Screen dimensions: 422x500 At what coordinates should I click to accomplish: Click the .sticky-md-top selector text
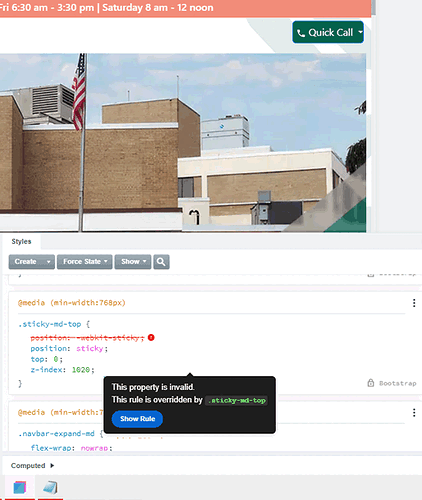tap(50, 324)
